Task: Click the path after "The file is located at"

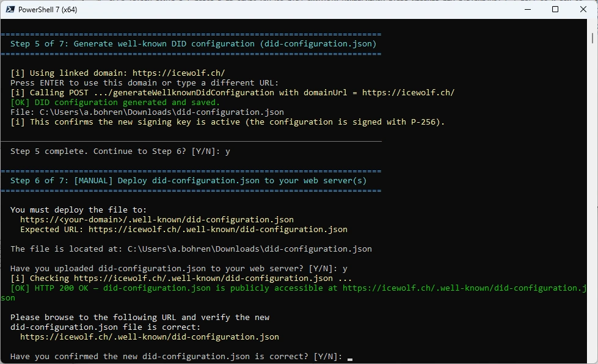Action: coord(249,249)
